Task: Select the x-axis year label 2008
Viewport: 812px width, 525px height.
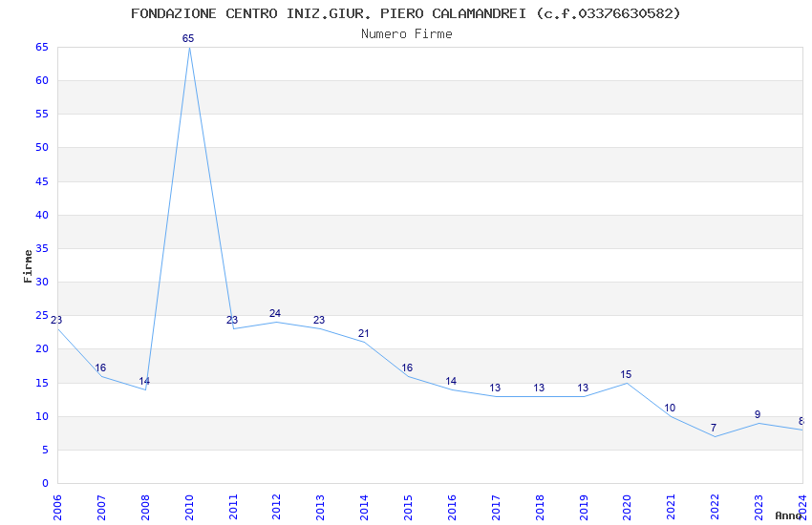Action: pyautogui.click(x=145, y=508)
